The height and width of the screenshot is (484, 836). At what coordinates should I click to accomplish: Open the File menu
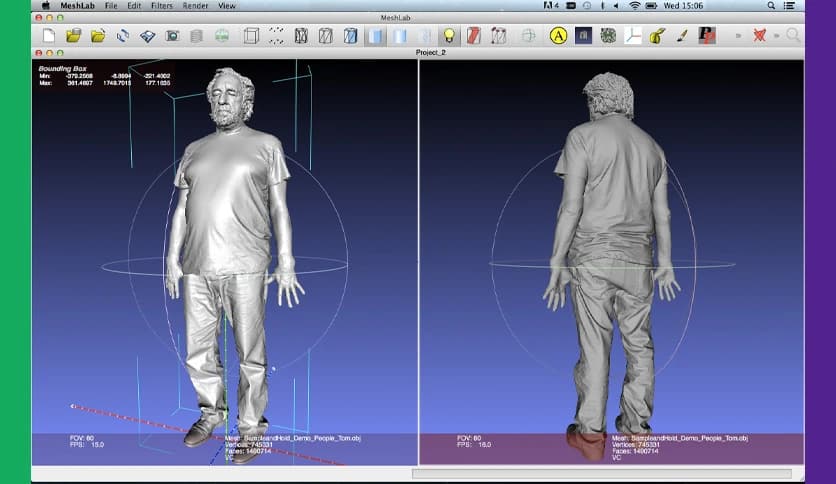tap(110, 6)
